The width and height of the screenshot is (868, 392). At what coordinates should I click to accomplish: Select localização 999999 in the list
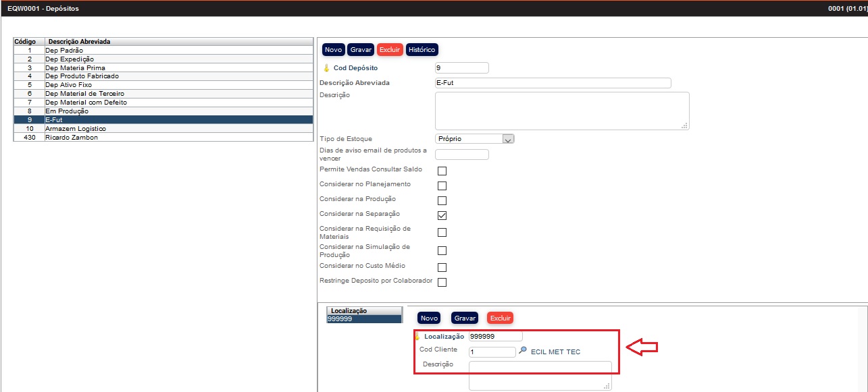click(x=363, y=319)
